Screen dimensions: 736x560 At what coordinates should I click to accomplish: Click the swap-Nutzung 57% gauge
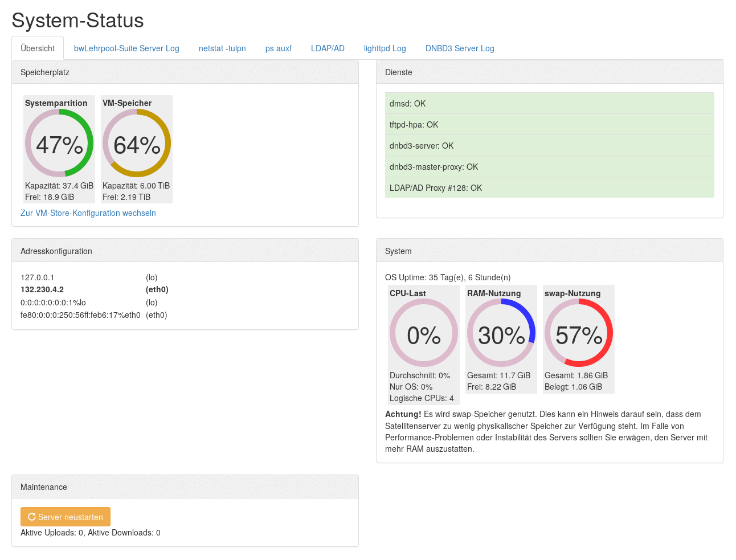(x=579, y=333)
